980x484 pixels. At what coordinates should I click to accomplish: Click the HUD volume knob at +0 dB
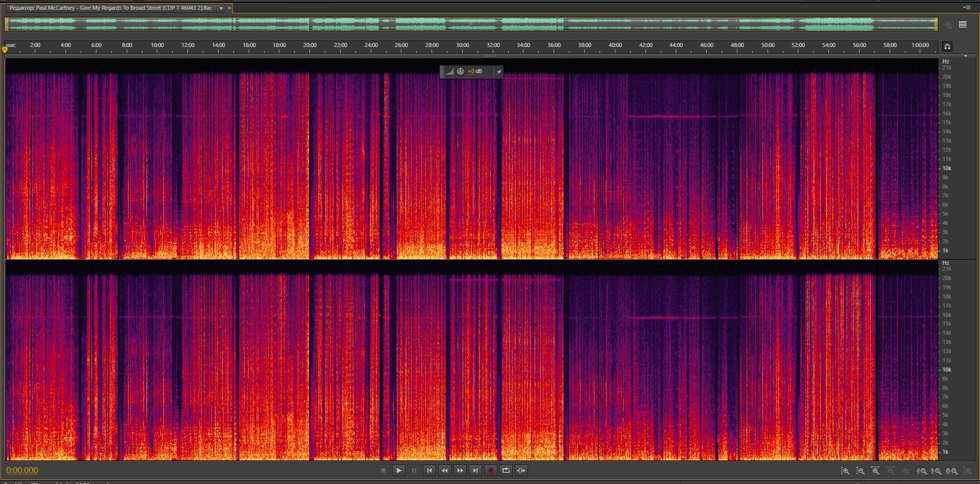460,72
